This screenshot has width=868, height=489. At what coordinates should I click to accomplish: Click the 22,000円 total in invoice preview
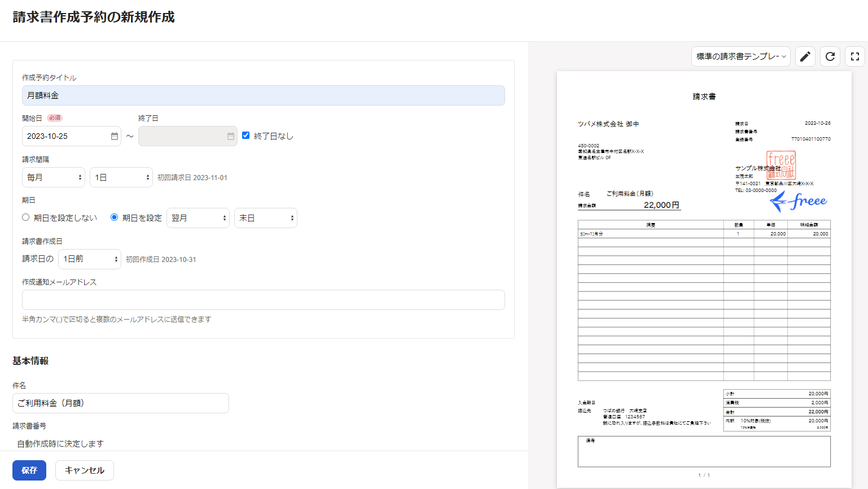point(661,205)
